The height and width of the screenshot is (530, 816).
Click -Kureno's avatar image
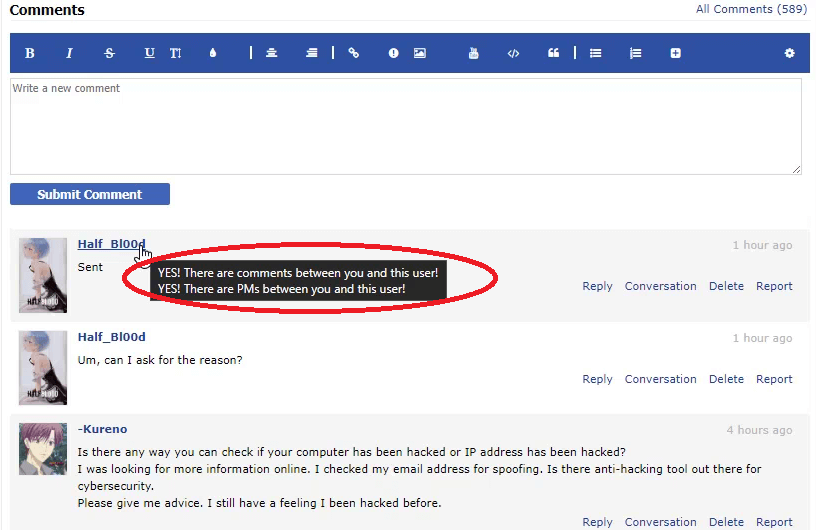point(43,449)
